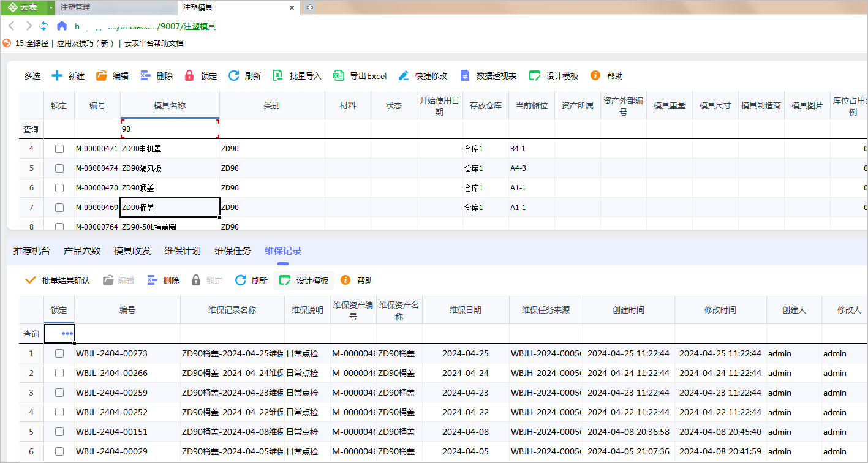
Task: Tick checkbox for M-00000469 row
Action: [x=59, y=208]
